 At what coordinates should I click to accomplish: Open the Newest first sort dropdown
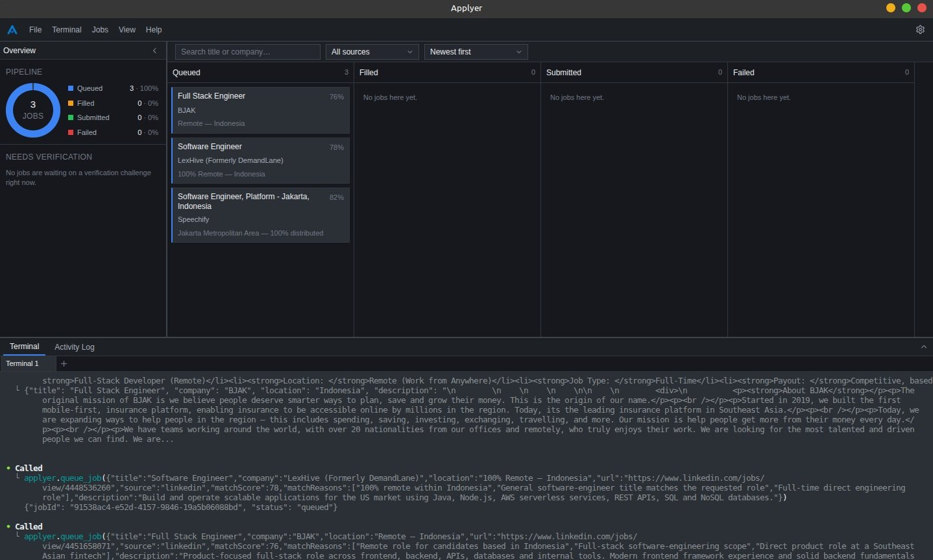[476, 52]
